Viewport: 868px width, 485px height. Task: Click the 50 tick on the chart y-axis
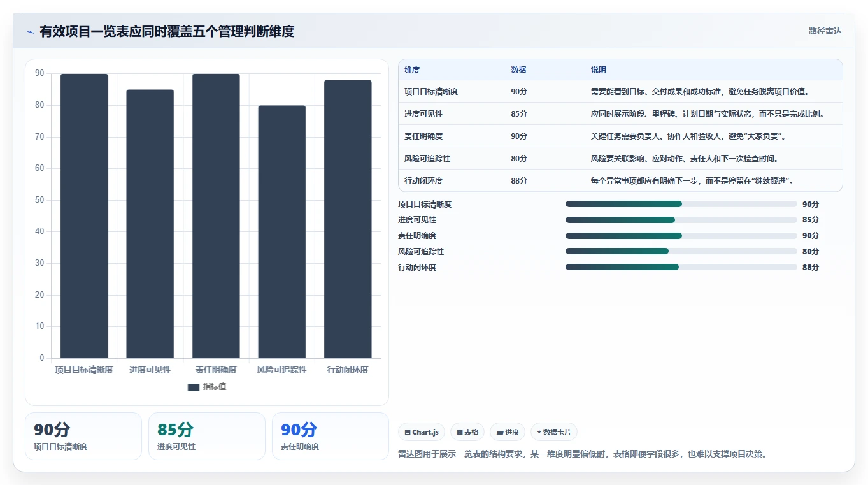tap(39, 200)
